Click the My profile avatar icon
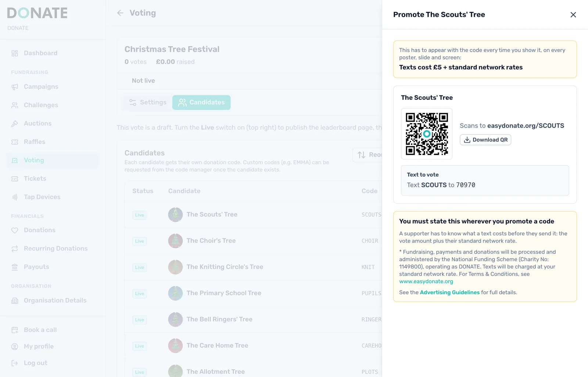588x377 pixels. pyautogui.click(x=15, y=346)
